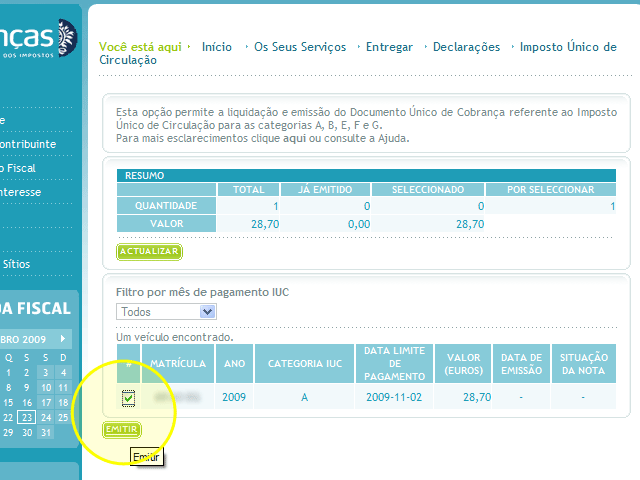This screenshot has height=480, width=640.
Task: Open the Contribuinte sidebar menu item
Action: (x=28, y=144)
